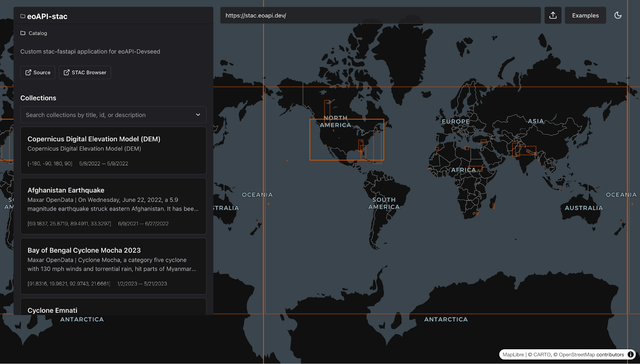Toggle the map attribution info icon
Viewport: 640px width, 364px height.
coord(630,354)
